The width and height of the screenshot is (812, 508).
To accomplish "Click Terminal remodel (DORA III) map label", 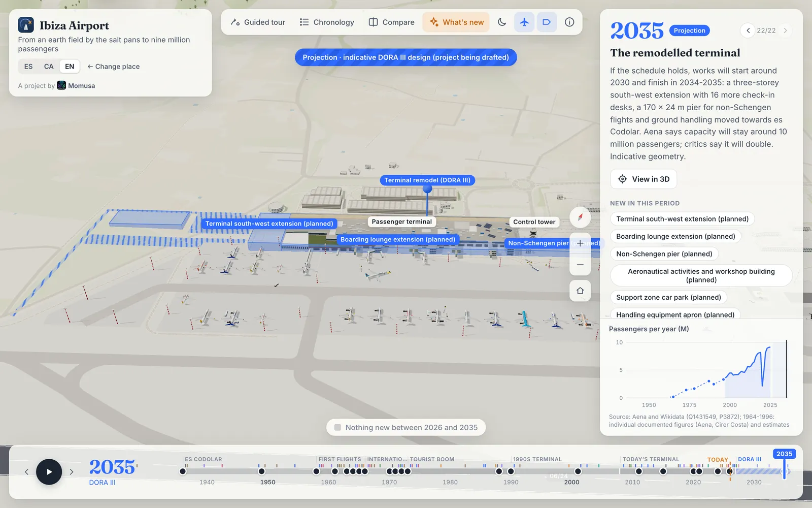I will tap(427, 180).
